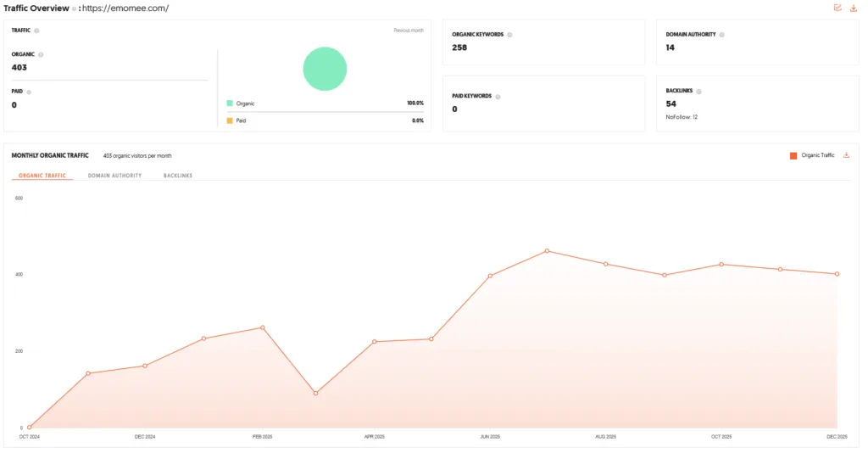Image resolution: width=868 pixels, height=453 pixels.
Task: Click info icon next to PAID KEYWORDS
Action: 498,97
